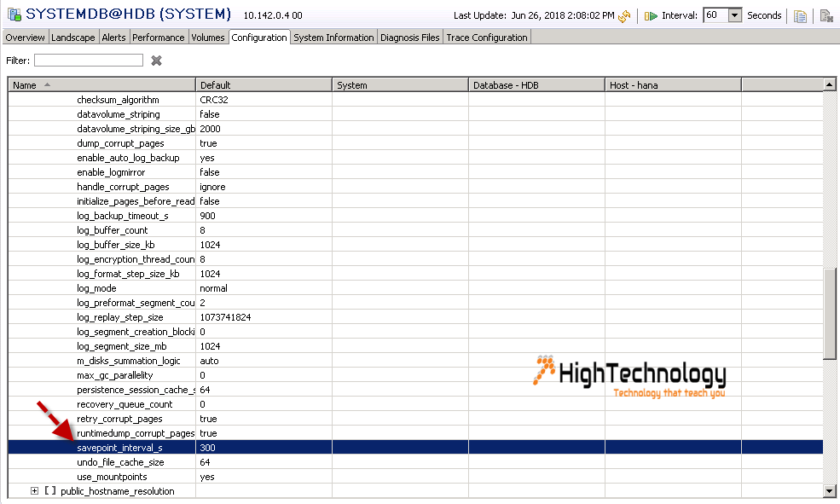
Task: Open the Interval seconds dropdown
Action: pyautogui.click(x=735, y=15)
